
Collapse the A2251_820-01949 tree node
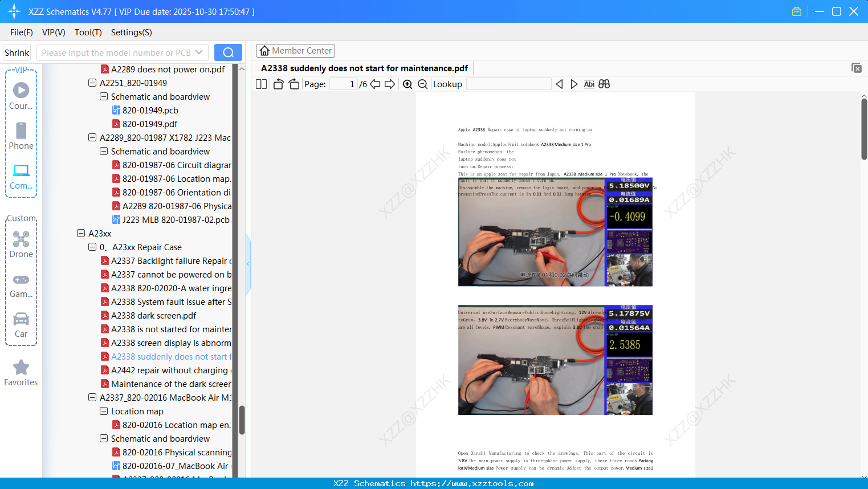(92, 83)
